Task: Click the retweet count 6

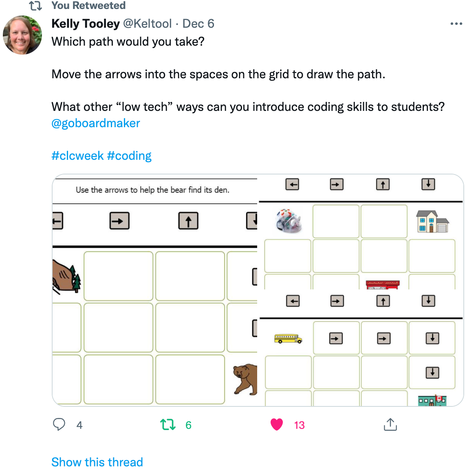Action: tap(188, 425)
